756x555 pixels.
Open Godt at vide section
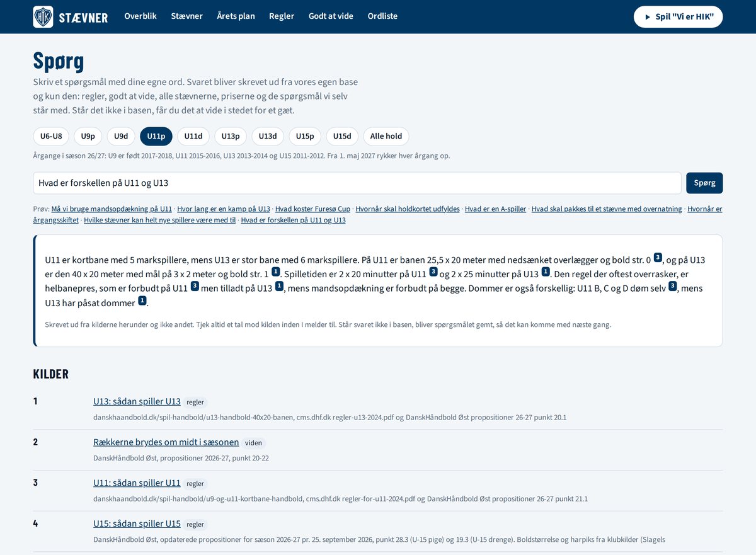tap(331, 16)
